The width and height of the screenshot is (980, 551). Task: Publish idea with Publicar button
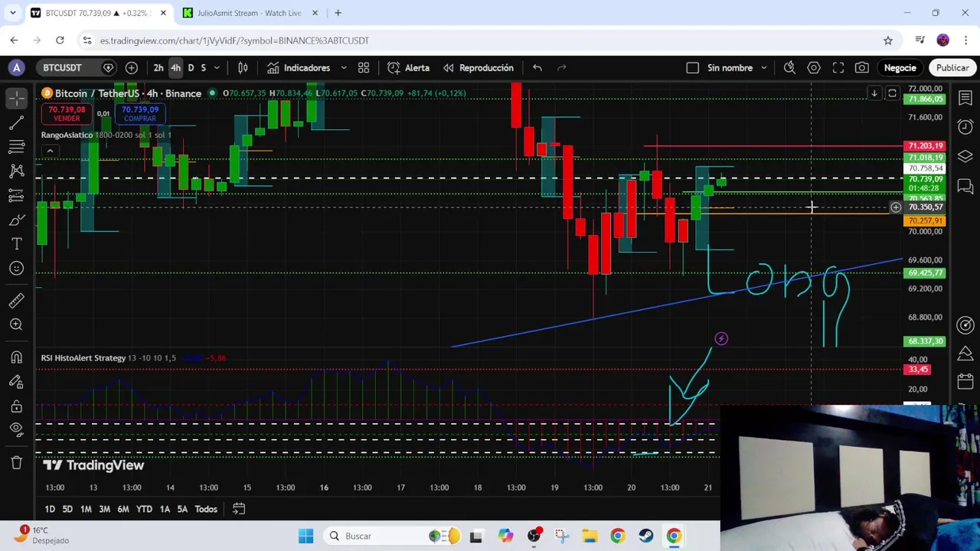pyautogui.click(x=952, y=67)
